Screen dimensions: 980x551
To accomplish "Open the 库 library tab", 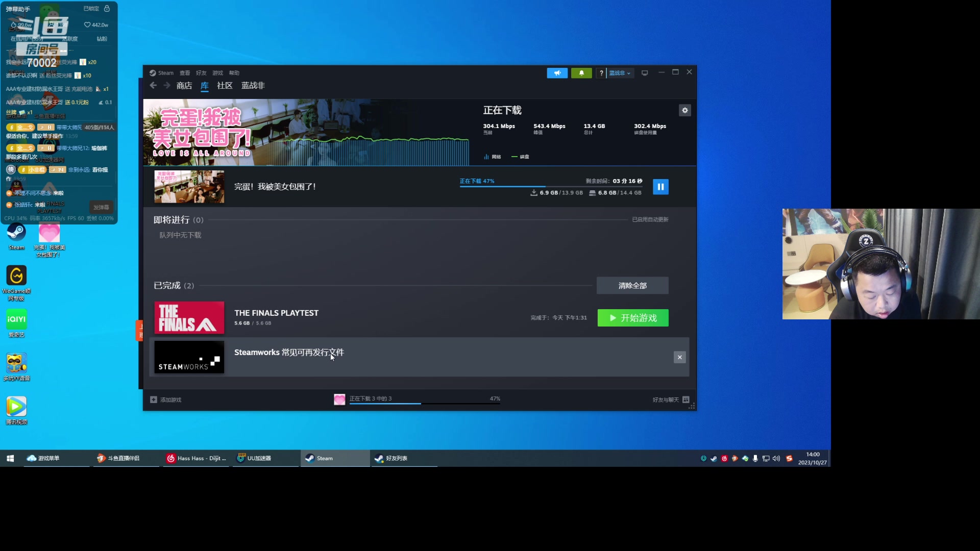I will [x=205, y=86].
